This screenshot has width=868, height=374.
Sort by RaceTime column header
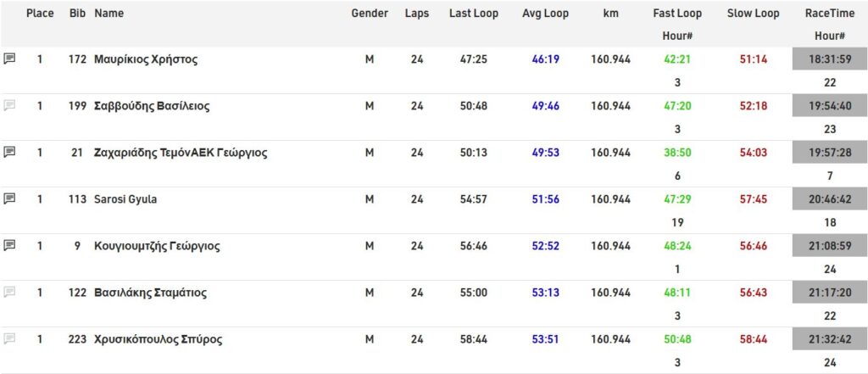830,14
